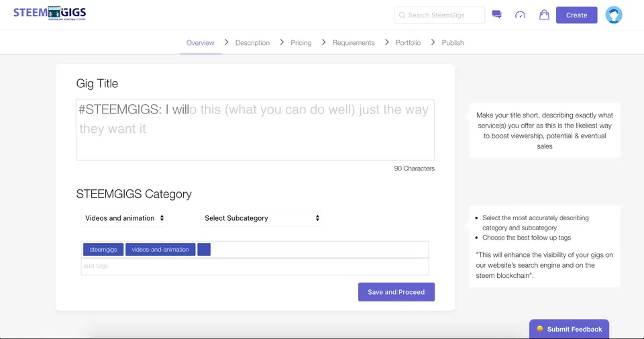Click the search magnifier icon
The height and width of the screenshot is (339, 644).
(402, 15)
